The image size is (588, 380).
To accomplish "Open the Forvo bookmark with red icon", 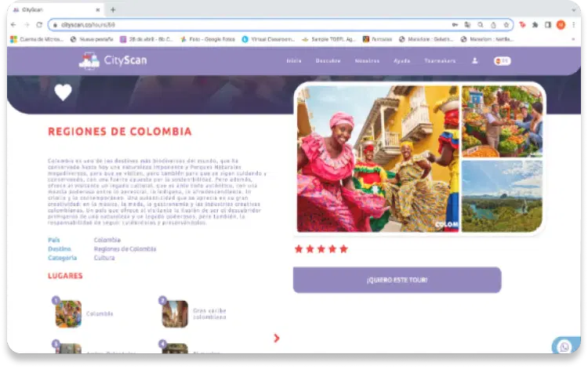I will pos(377,39).
